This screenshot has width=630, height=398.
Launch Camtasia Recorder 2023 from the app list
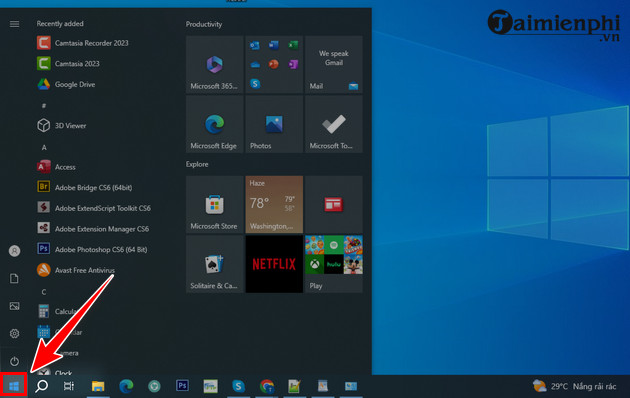(x=83, y=43)
